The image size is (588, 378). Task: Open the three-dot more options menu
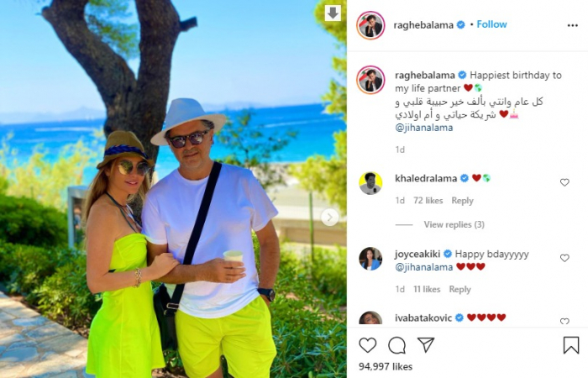(572, 25)
